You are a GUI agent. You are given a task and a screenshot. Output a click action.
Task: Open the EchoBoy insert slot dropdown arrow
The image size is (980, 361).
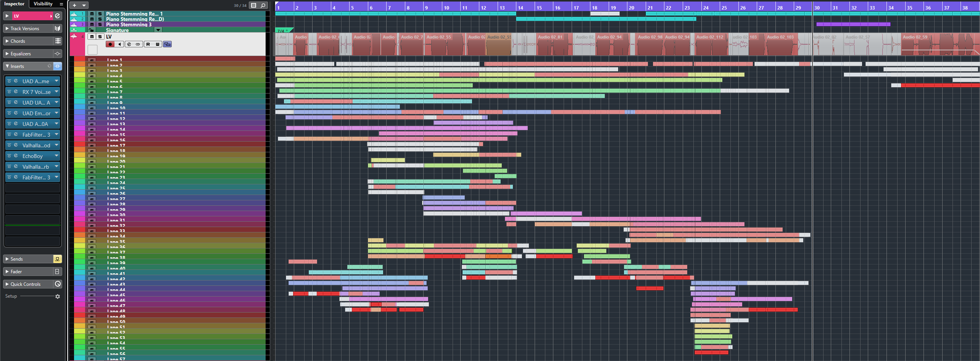click(56, 156)
